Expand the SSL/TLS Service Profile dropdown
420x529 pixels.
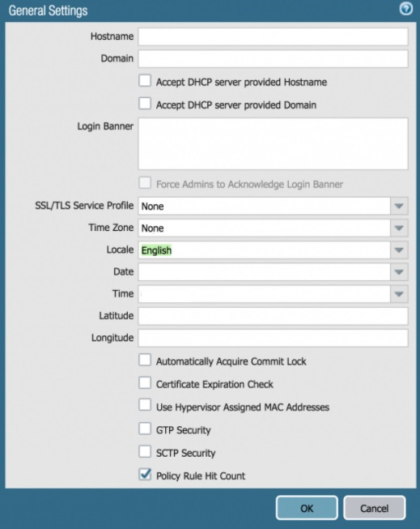click(399, 206)
